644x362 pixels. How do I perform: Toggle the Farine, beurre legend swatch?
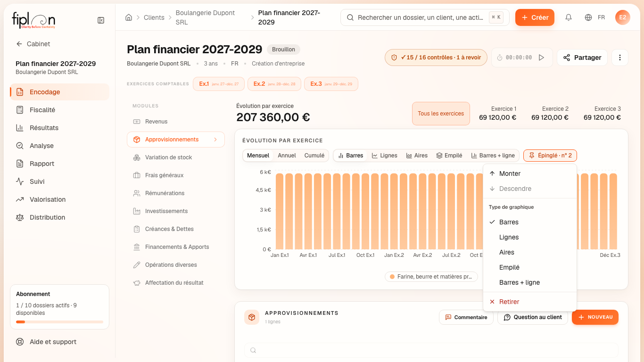click(x=392, y=277)
